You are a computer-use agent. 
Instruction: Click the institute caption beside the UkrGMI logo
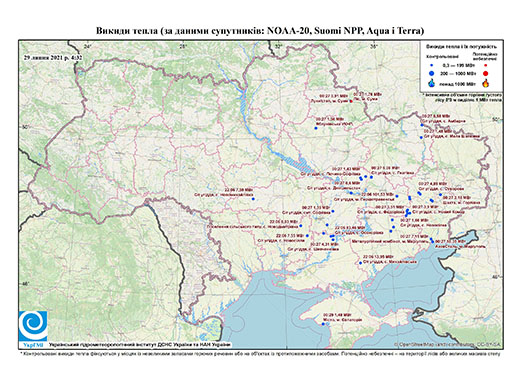point(140,344)
